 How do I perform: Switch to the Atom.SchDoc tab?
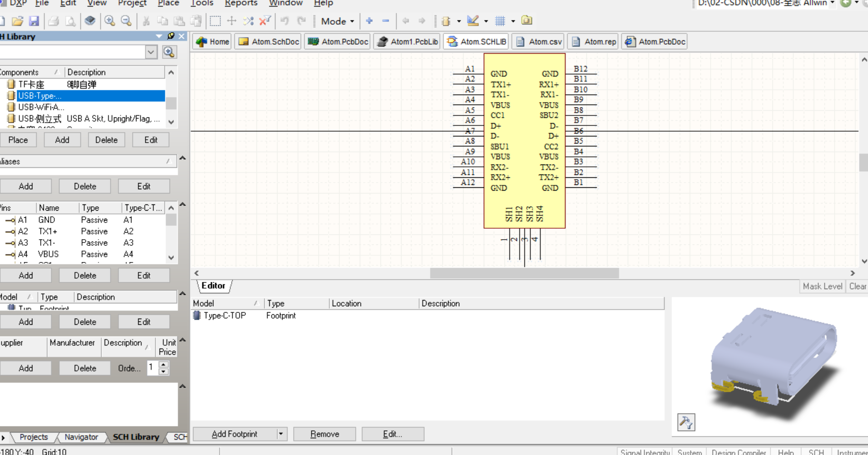(x=269, y=41)
